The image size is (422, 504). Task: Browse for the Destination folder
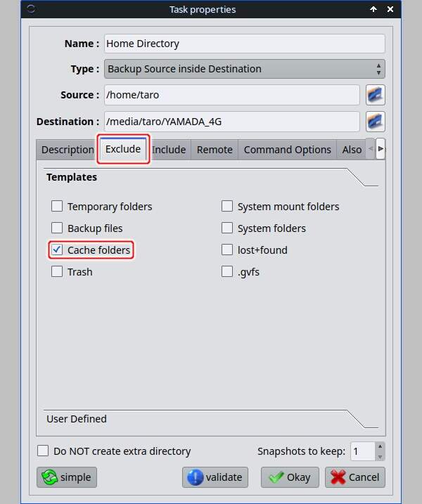376,122
